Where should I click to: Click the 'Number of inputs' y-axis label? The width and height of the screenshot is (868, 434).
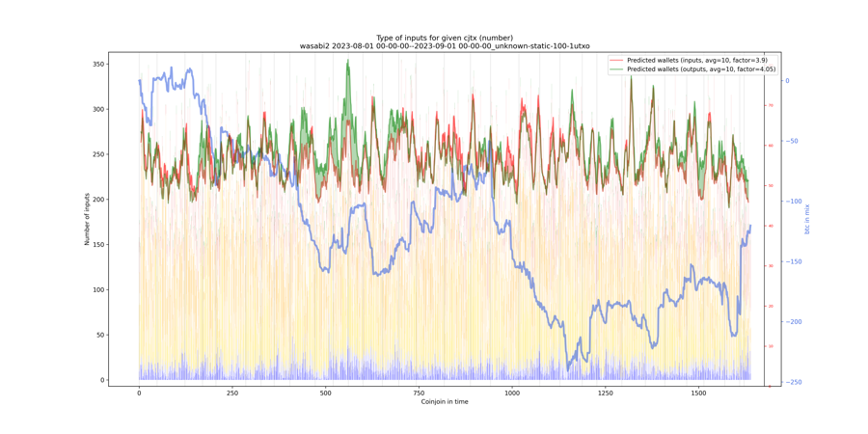[87, 219]
